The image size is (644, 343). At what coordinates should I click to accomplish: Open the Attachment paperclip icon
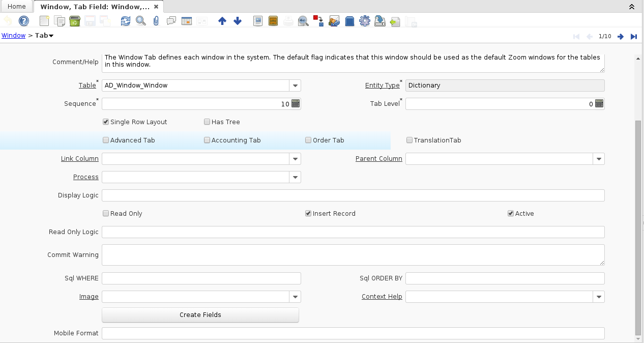tap(156, 21)
